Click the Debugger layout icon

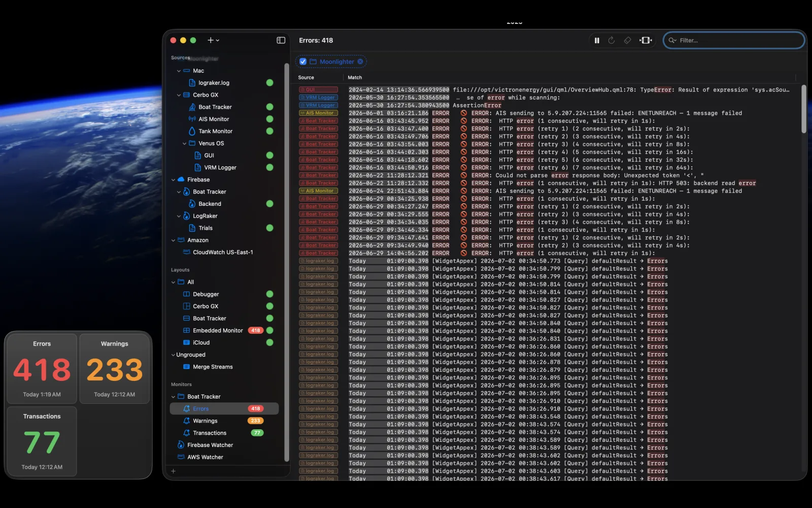(x=186, y=294)
